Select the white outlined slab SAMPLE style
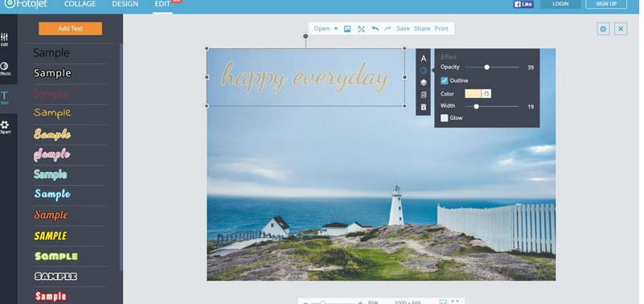 55,276
